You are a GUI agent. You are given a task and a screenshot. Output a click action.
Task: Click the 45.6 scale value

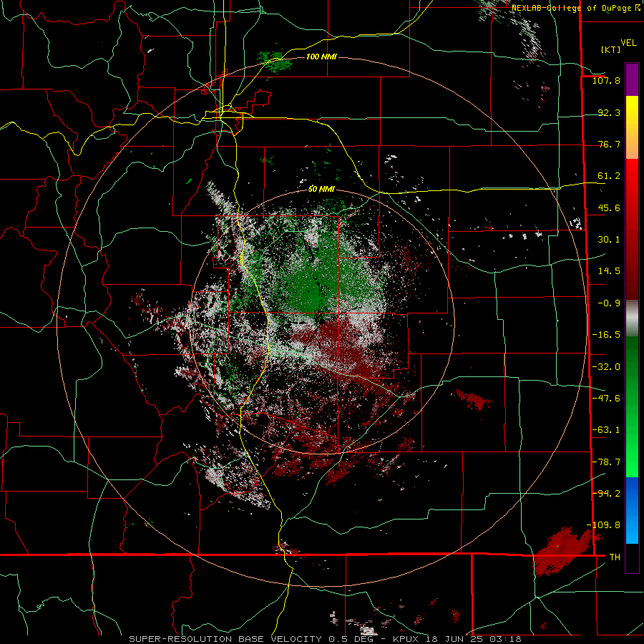609,208
